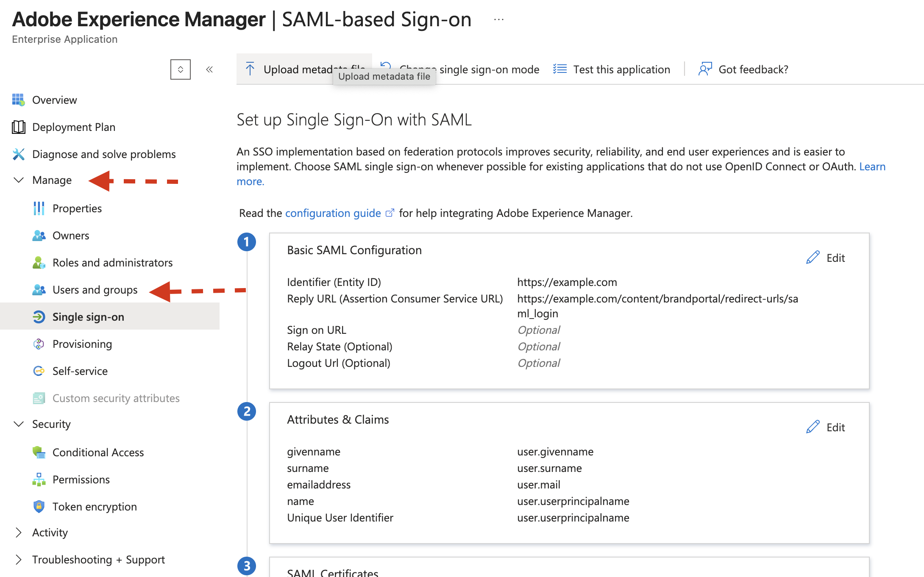Image resolution: width=924 pixels, height=577 pixels.
Task: Expand the Troubleshooting + Support chevron
Action: (19, 560)
